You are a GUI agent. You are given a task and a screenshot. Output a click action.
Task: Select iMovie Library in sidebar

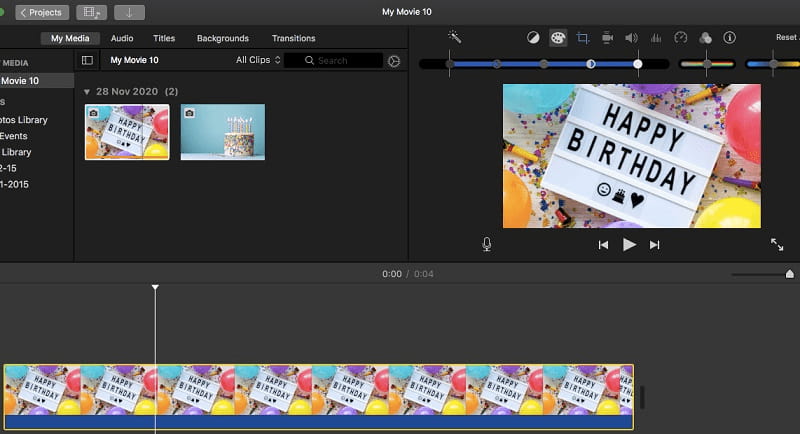[16, 152]
